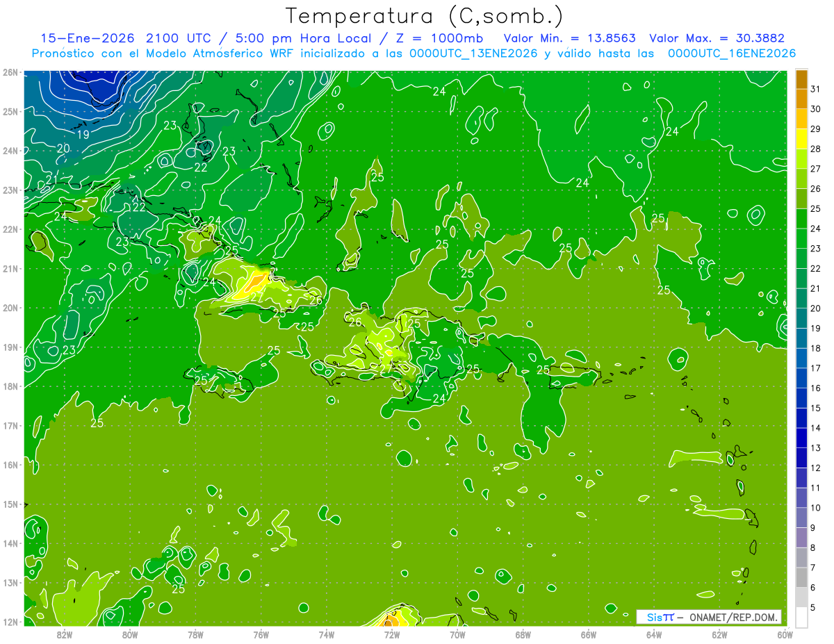Pick legend color band between 9 and 10

801,518
